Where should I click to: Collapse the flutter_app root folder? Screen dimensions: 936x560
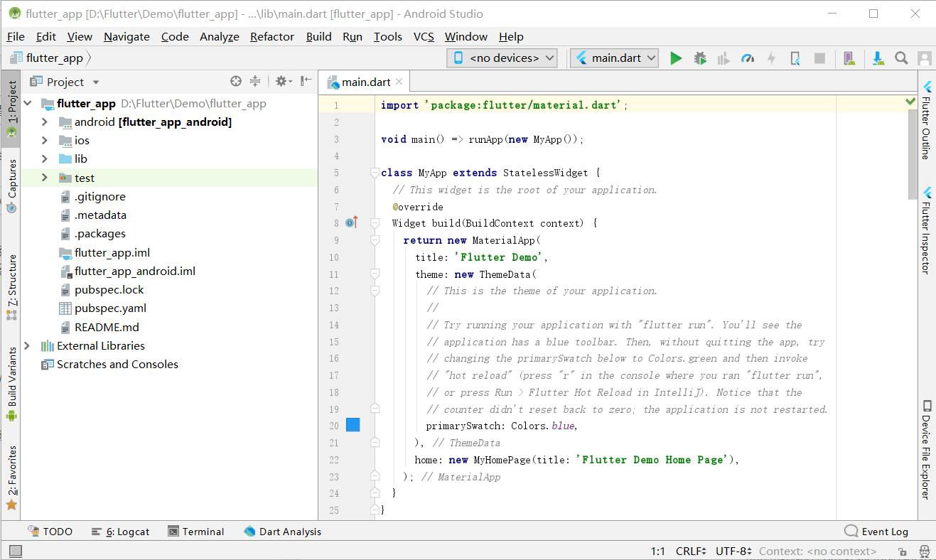28,104
